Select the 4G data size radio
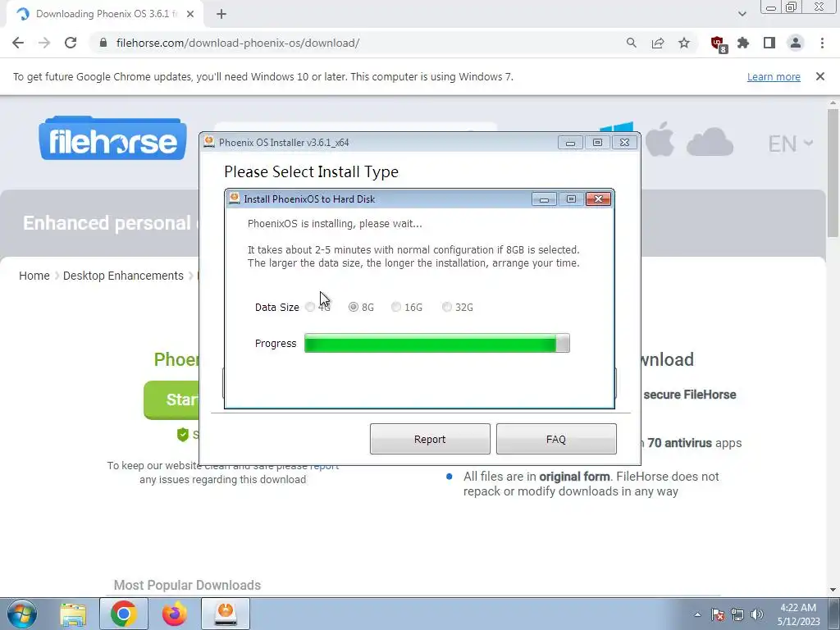840x630 pixels. click(309, 307)
